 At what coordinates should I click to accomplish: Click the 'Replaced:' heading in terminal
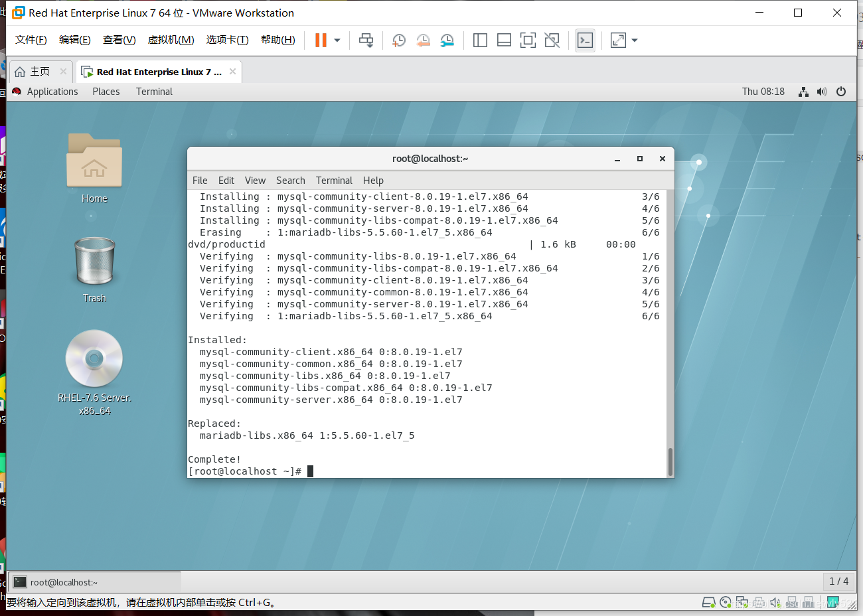[x=214, y=424]
